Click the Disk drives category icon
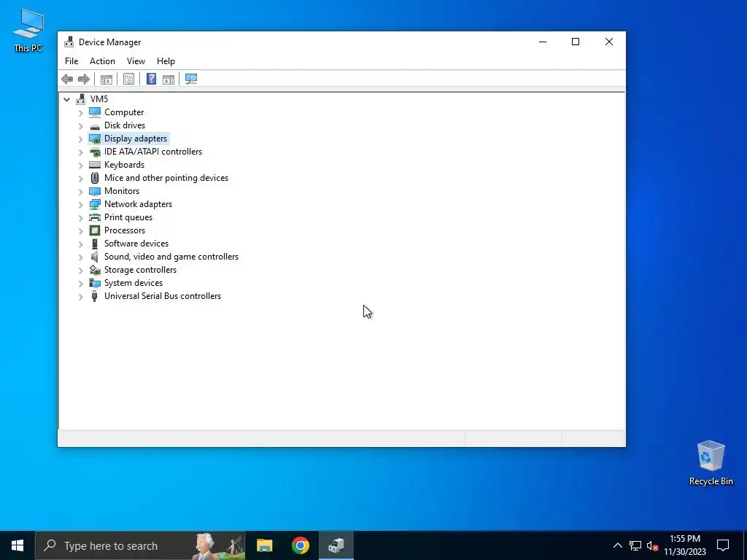This screenshot has width=747, height=560. [x=95, y=125]
